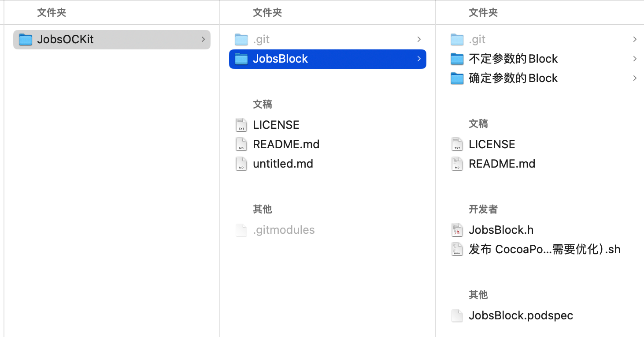Select the untitled.md file icon
The width and height of the screenshot is (644, 337).
[241, 164]
